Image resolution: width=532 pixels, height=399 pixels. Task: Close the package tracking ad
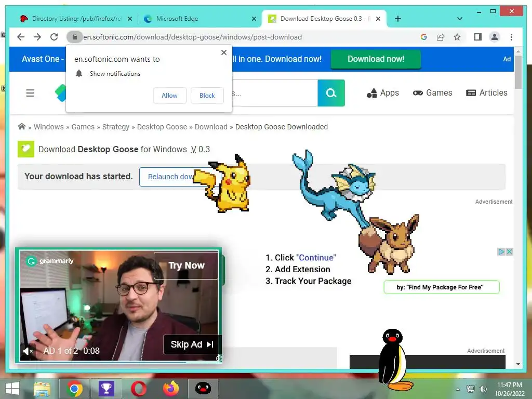click(x=509, y=252)
